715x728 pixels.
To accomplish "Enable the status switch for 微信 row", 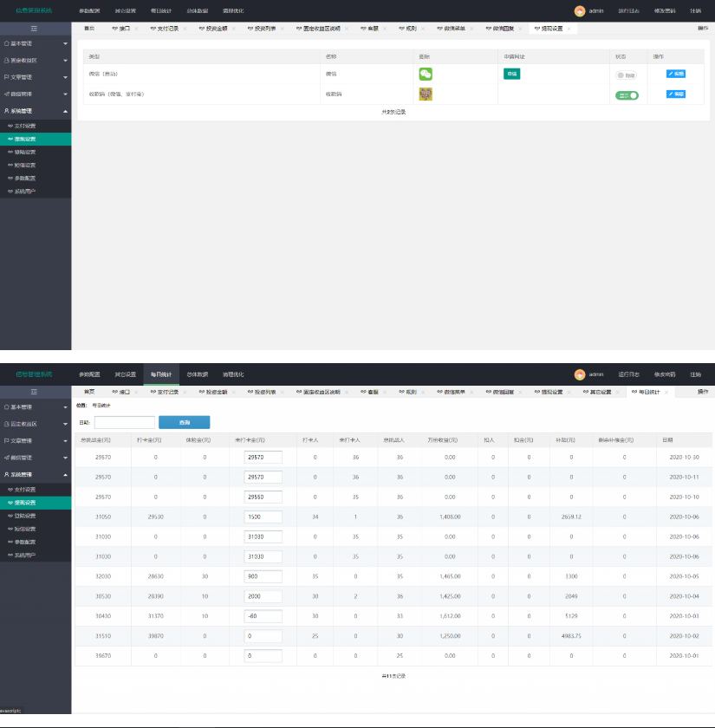I will [626, 75].
